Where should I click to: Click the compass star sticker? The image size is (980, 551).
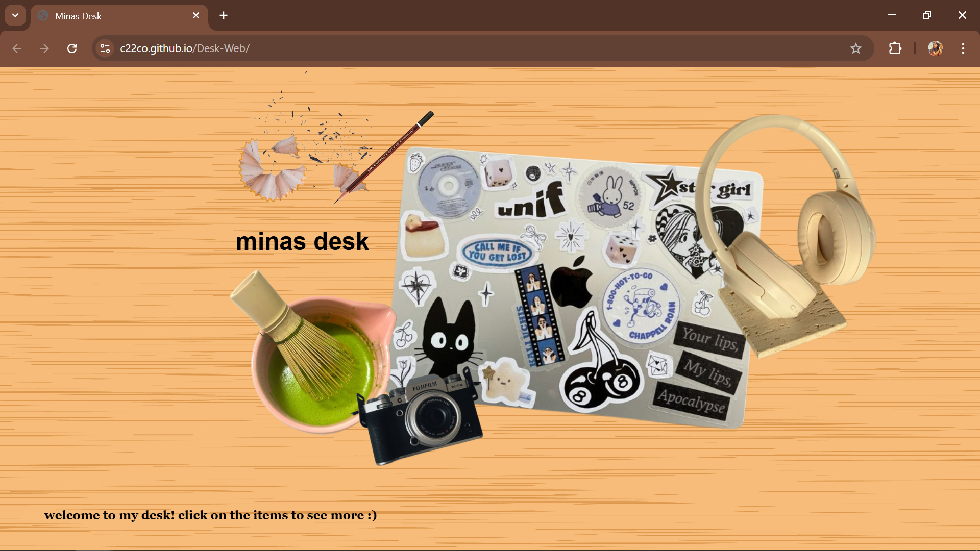[418, 286]
